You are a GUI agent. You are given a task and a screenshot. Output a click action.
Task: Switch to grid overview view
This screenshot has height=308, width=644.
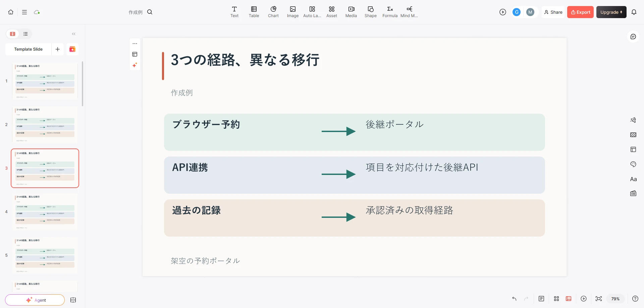point(556,299)
